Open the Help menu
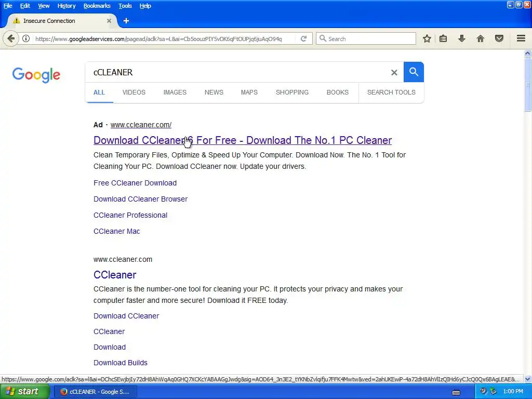Viewport: 532px width, 399px height. 145,6
